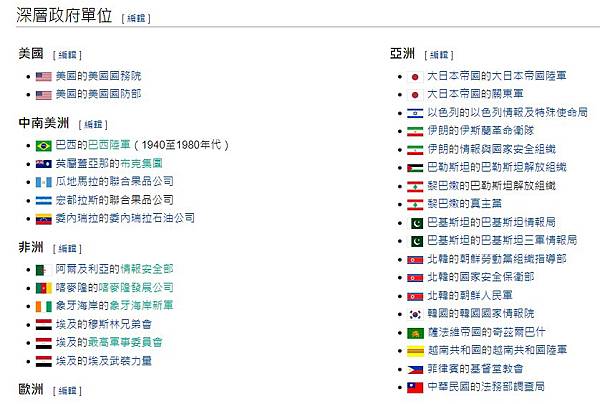Open the 奇茲爾巴什 link

(x=518, y=332)
